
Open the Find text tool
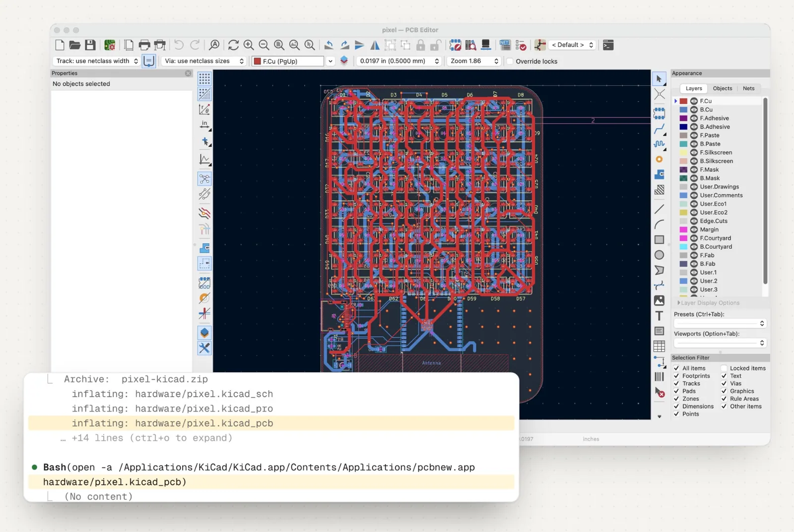coord(214,45)
